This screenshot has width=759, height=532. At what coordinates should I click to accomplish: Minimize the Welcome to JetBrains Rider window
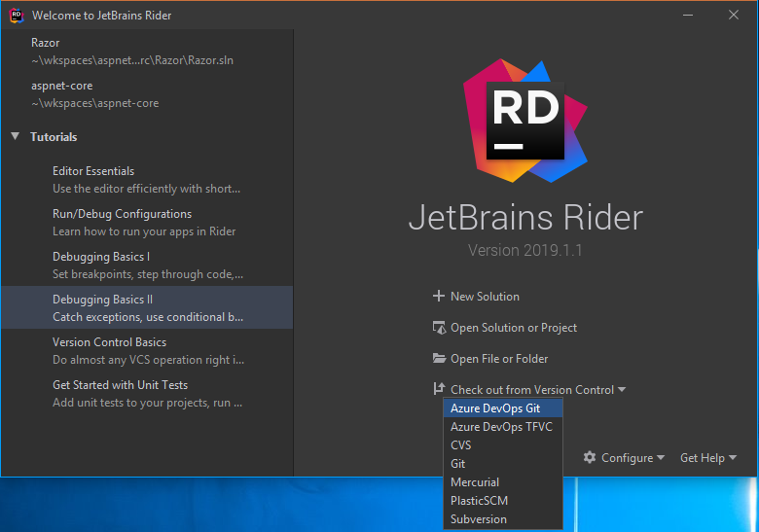click(x=688, y=15)
